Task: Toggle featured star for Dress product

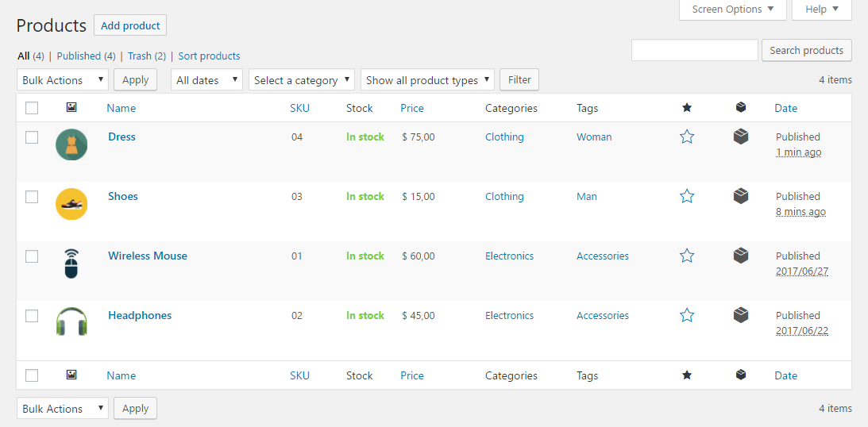Action: (687, 137)
